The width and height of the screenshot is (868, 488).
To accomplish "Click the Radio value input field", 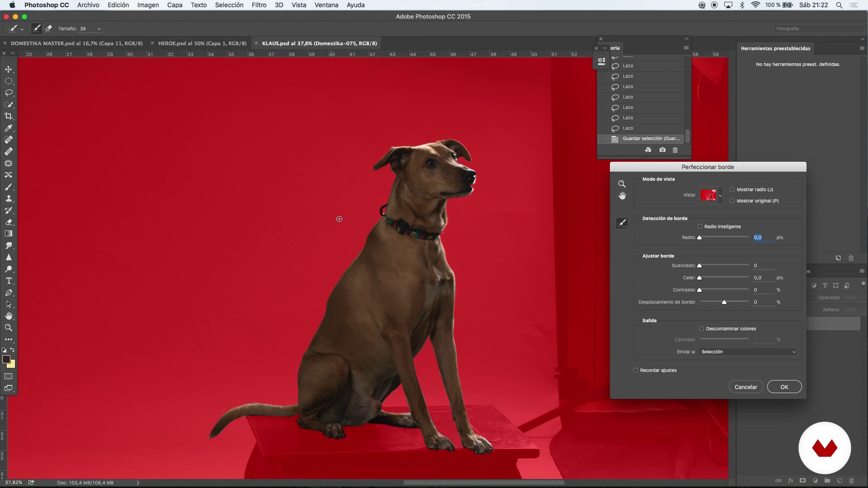I will tap(764, 238).
